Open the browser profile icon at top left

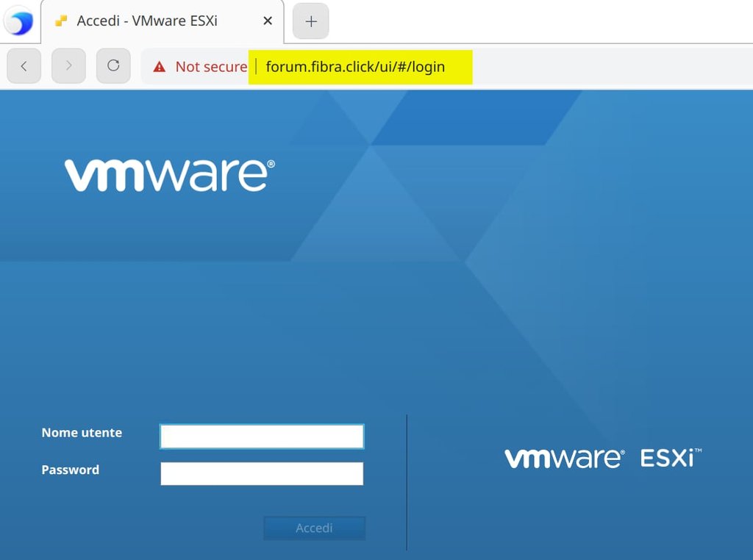pos(18,21)
